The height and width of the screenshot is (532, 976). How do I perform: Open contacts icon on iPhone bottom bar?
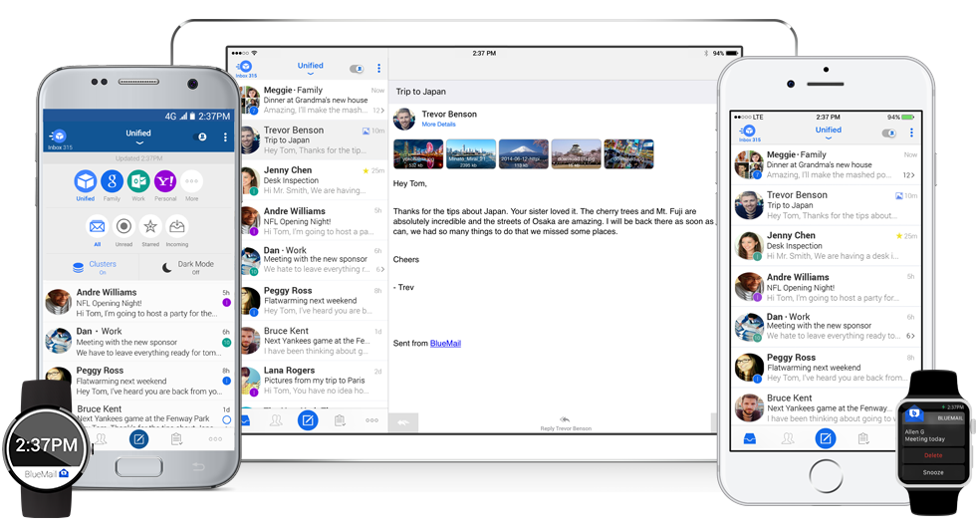788,439
